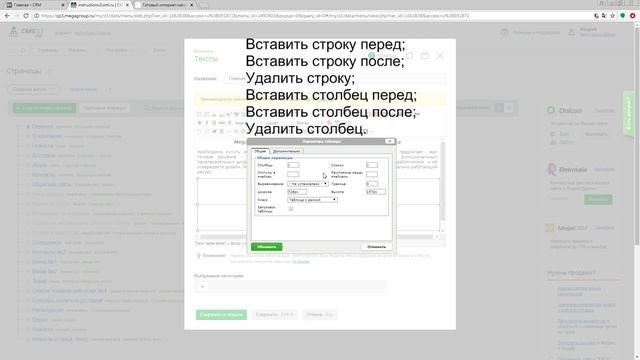Focus the Расстояние между ячейками field
640x360 pixels.
[x=372, y=174]
